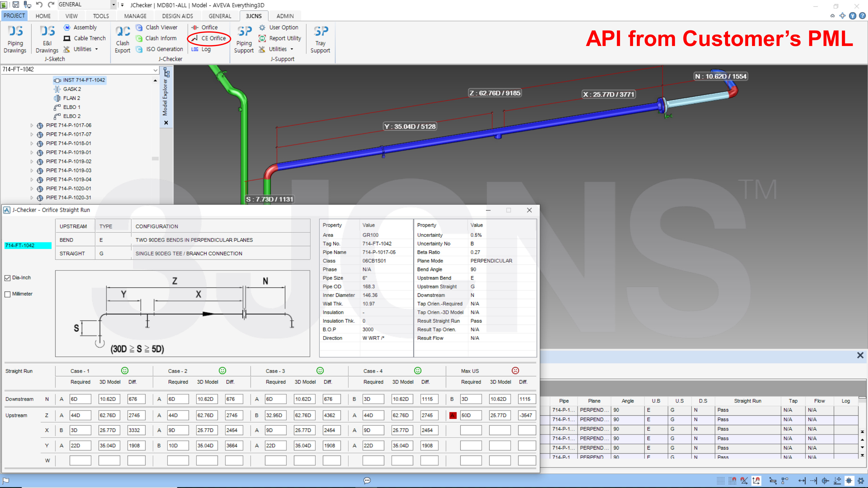The image size is (868, 488).
Task: Expand PIPE 714-P-1017-07 node
Action: (32, 135)
